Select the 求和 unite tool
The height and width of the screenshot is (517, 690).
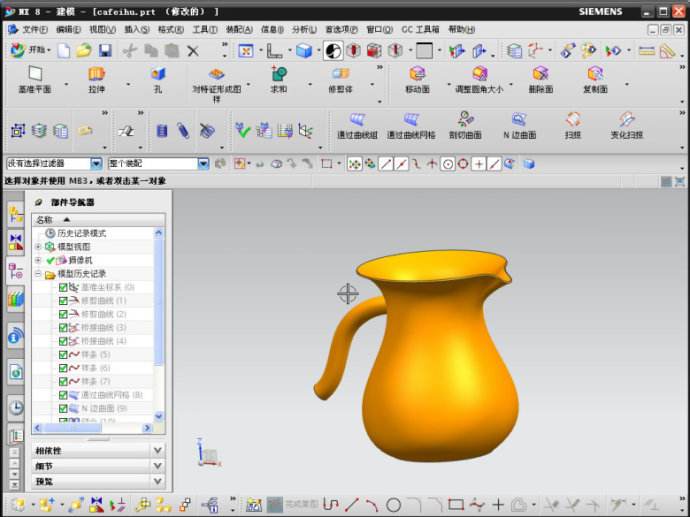click(279, 79)
